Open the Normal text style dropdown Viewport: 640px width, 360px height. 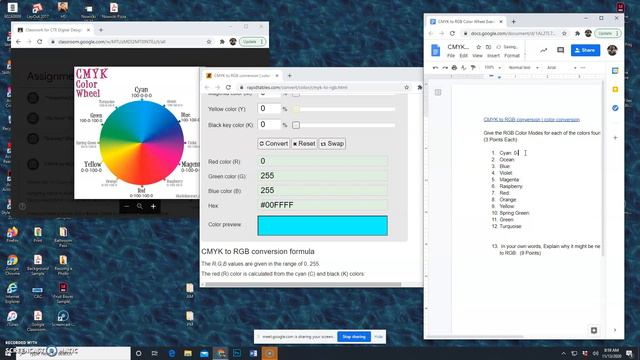[x=524, y=68]
